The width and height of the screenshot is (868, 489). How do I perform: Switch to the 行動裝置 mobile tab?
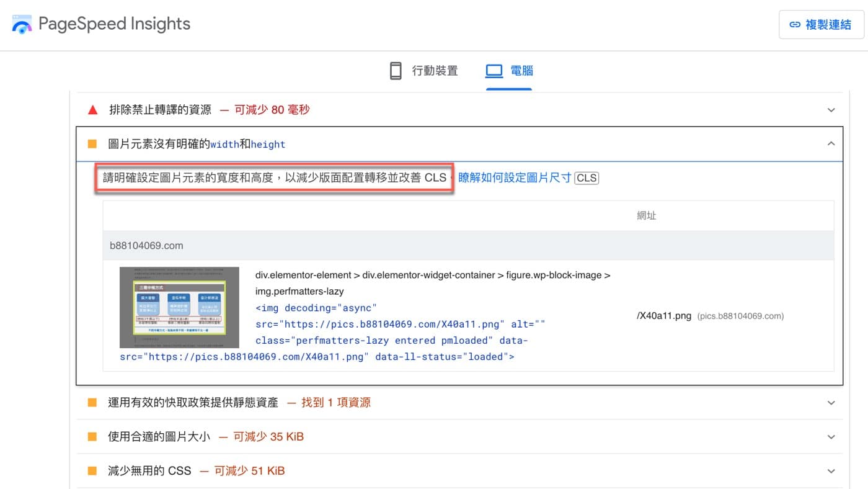(x=423, y=71)
